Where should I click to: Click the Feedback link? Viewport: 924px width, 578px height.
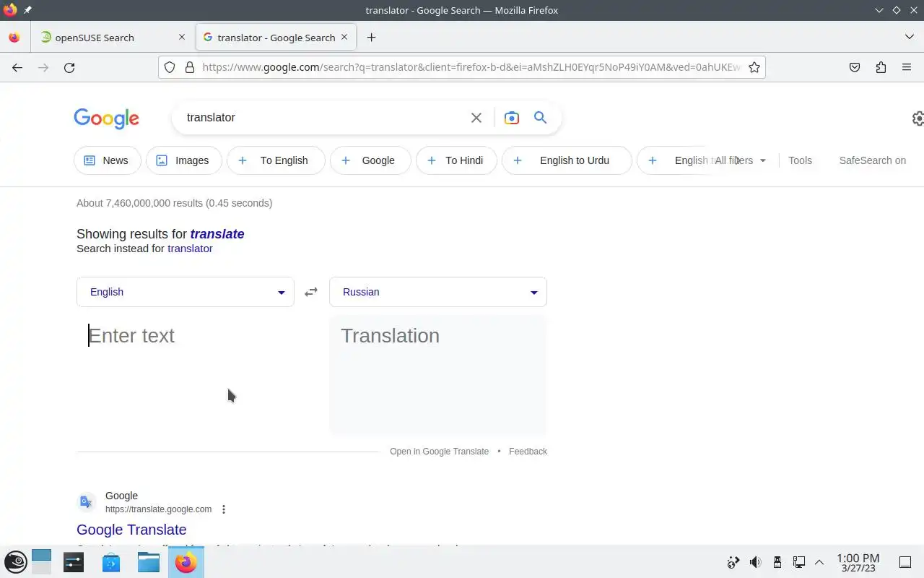pyautogui.click(x=528, y=452)
